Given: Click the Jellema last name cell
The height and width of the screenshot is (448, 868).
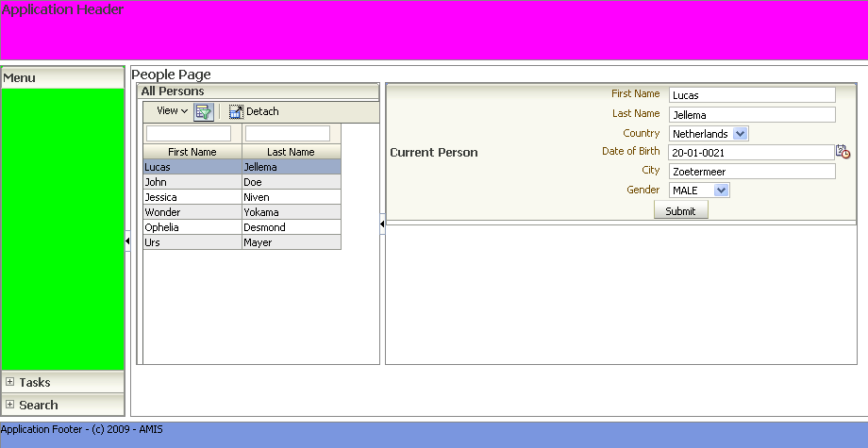Looking at the screenshot, I should pos(292,167).
